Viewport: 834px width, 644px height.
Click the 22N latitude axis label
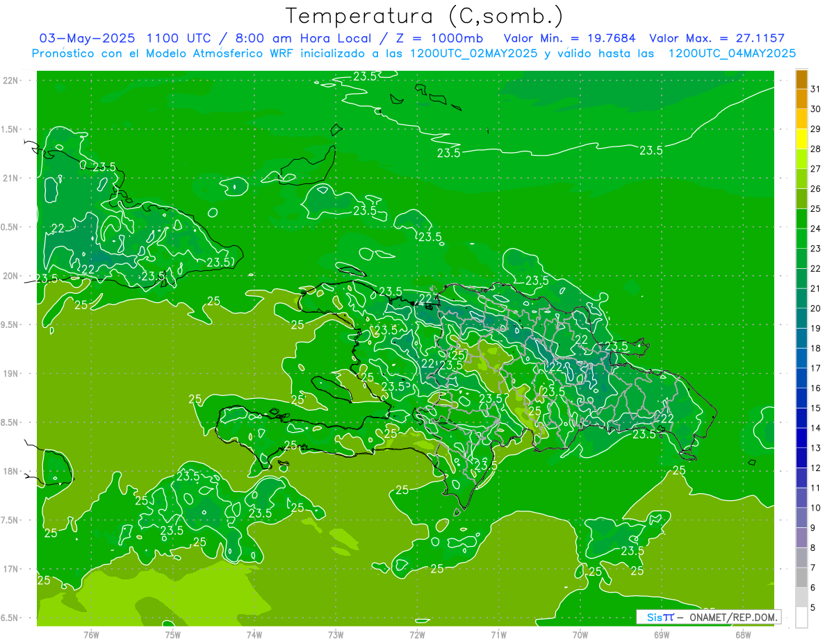(x=11, y=80)
